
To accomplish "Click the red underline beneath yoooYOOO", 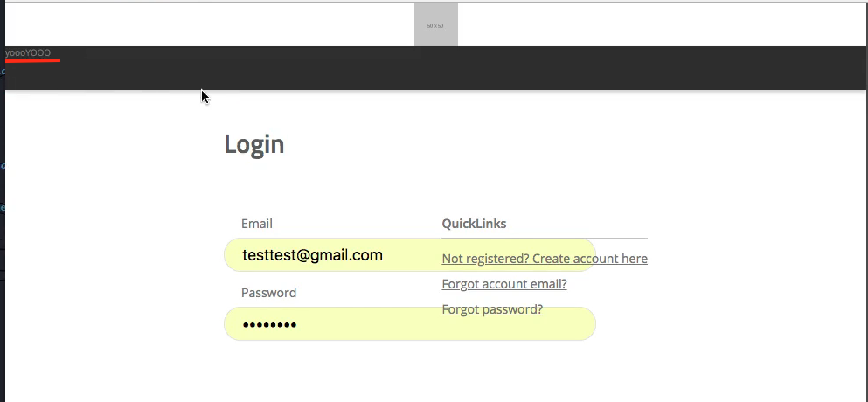I will click(x=32, y=59).
